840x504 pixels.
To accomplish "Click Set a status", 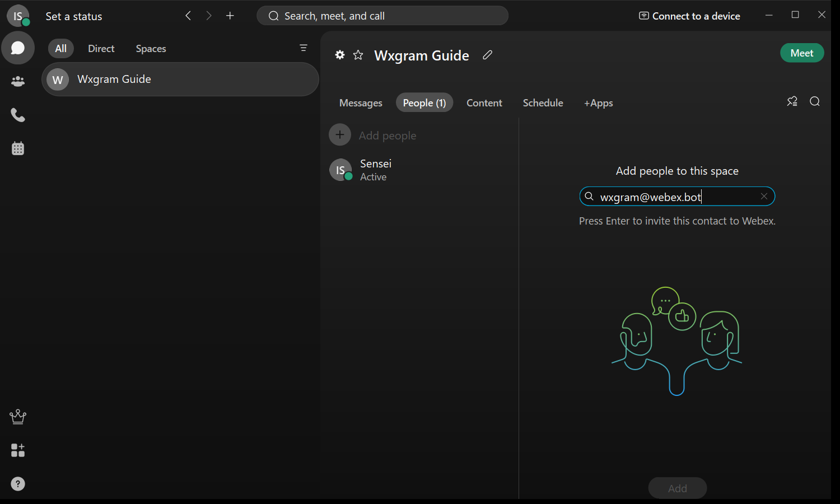I will 74,16.
